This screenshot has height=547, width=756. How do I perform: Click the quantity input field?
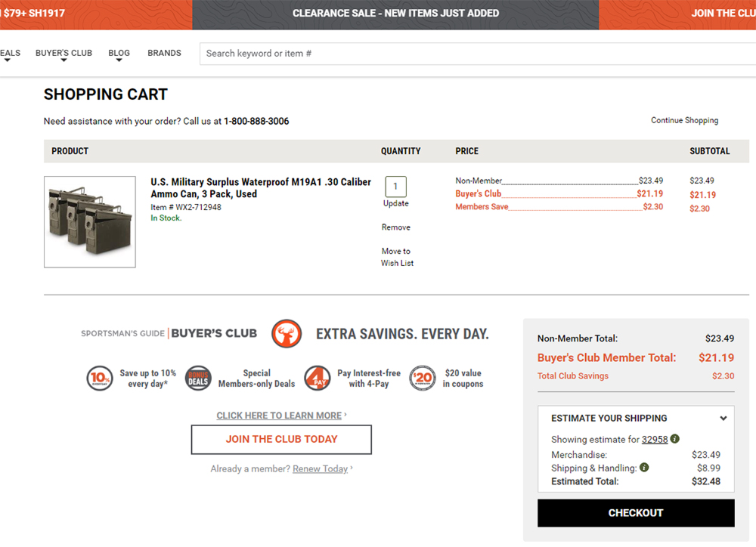tap(395, 187)
